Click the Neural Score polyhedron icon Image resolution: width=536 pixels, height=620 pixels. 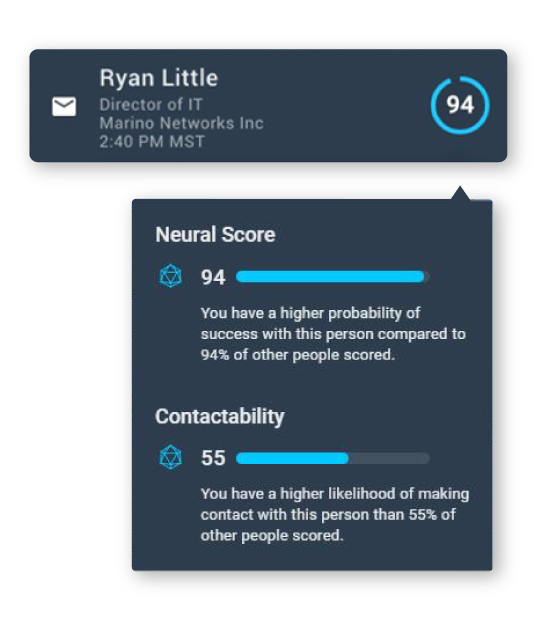coord(170,276)
